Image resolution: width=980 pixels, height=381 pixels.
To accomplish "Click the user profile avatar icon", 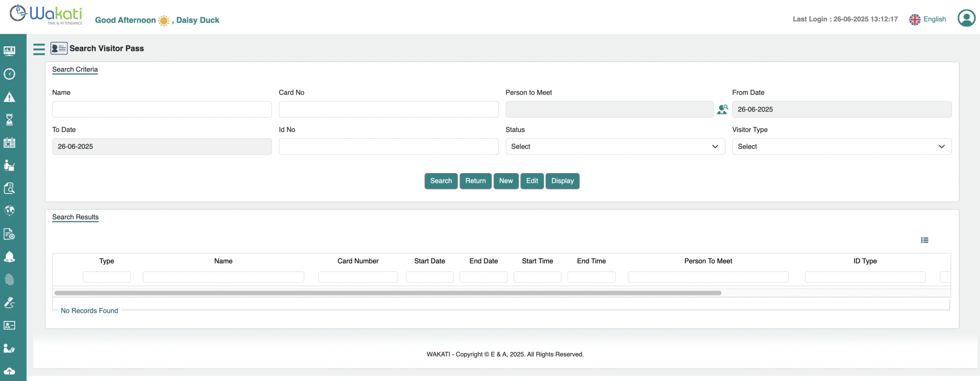I will pos(966,18).
